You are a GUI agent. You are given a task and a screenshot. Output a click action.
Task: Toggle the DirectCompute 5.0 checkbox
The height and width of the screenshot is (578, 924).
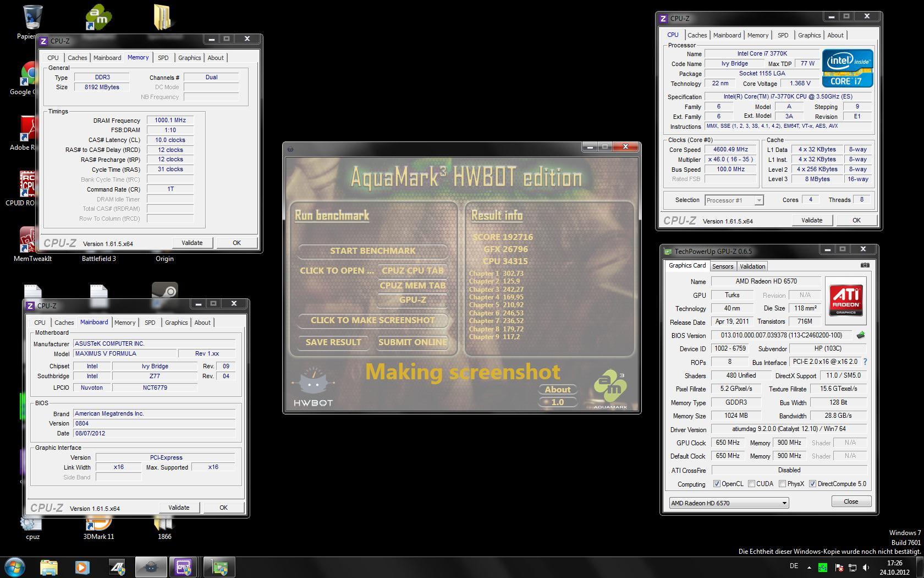(x=812, y=484)
